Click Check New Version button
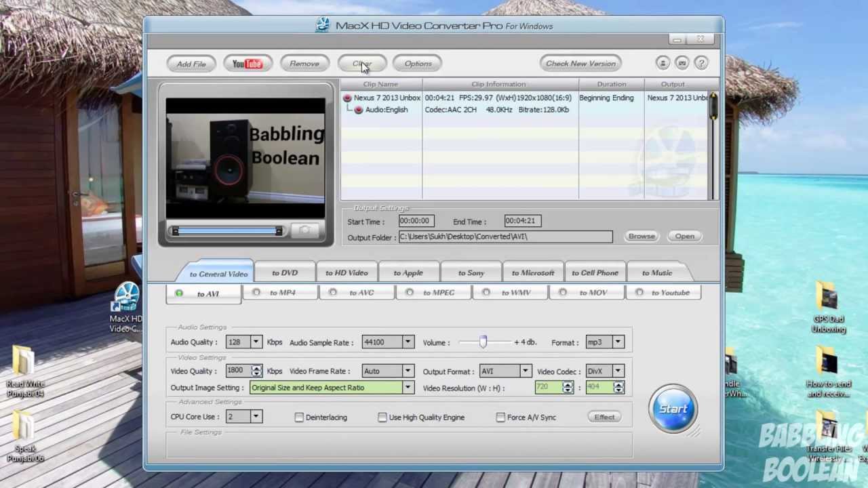 pyautogui.click(x=580, y=64)
